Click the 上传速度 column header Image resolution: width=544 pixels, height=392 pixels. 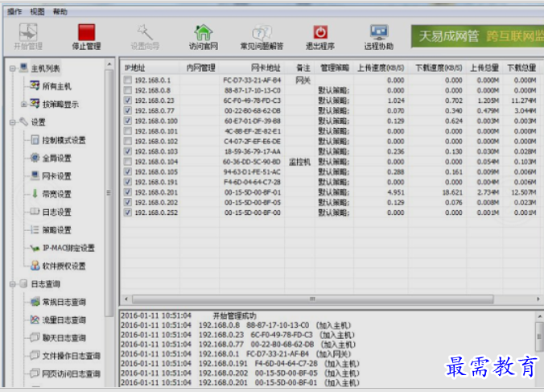pos(381,68)
